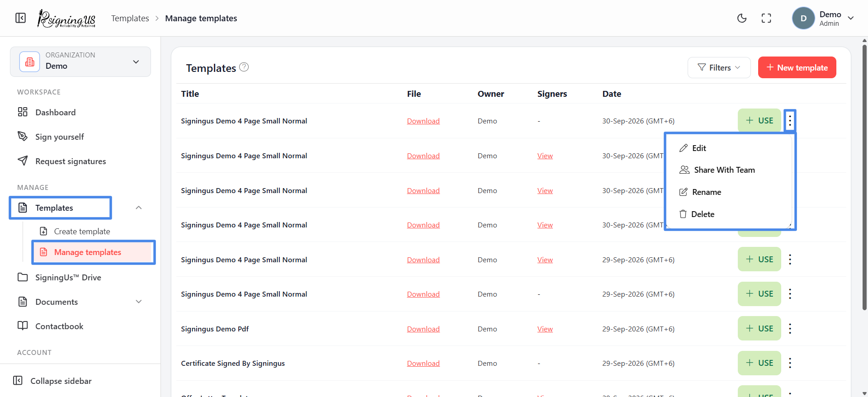Screen dimensions: 868x397
Task: Open the Filters dropdown
Action: click(x=719, y=67)
